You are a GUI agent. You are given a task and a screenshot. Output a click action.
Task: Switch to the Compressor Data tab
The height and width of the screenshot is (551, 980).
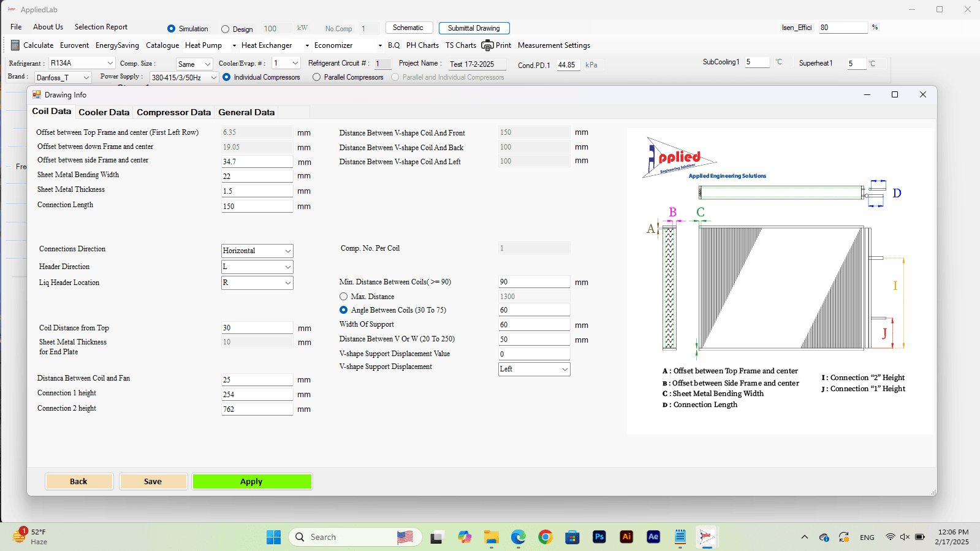tap(173, 112)
